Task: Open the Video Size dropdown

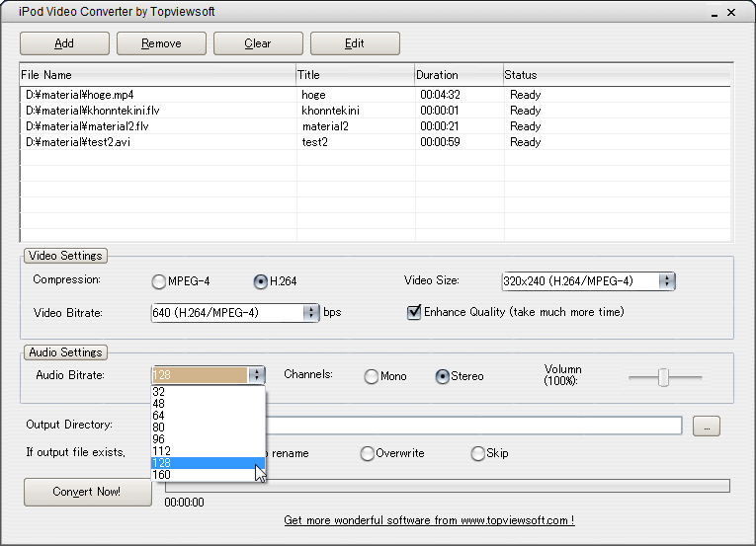Action: point(667,281)
